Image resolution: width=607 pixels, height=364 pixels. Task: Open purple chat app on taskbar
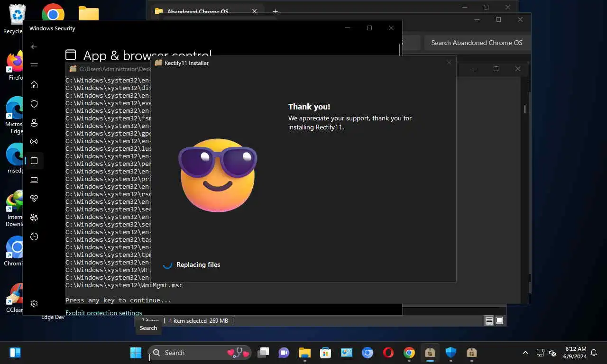click(x=284, y=353)
